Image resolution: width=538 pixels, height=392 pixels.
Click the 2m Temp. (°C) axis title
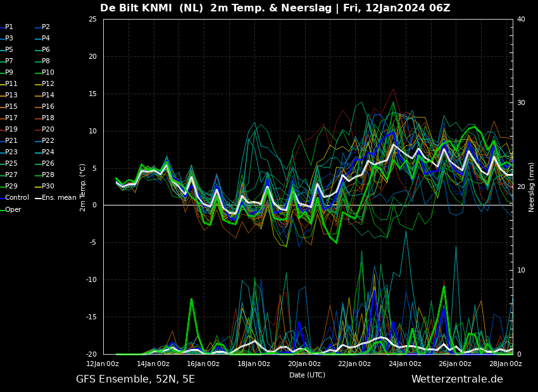pyautogui.click(x=82, y=187)
